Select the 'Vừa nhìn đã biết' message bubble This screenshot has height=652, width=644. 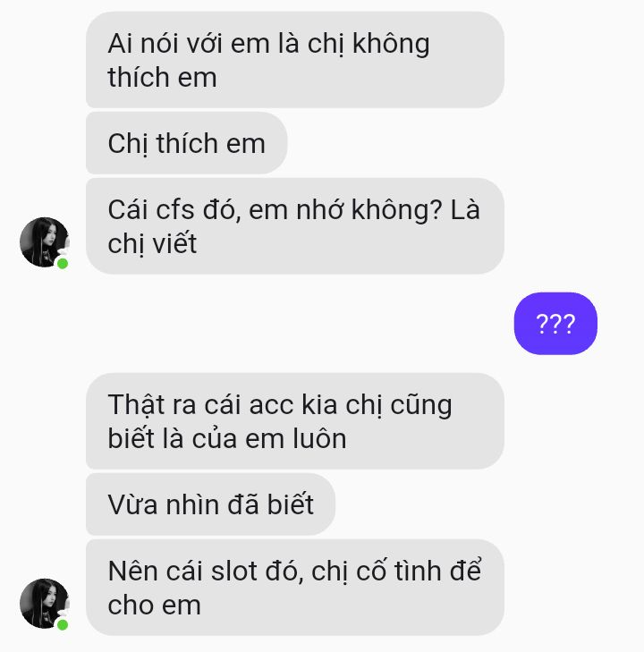click(x=210, y=504)
